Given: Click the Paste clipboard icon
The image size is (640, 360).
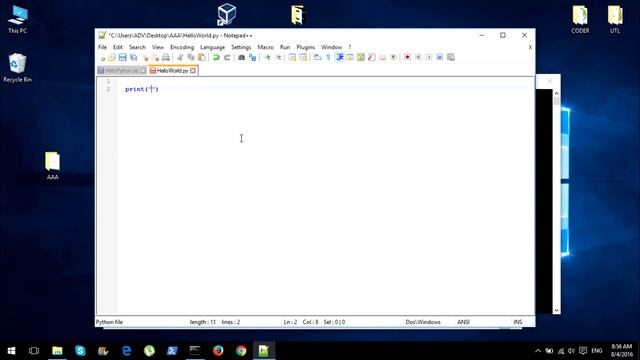Looking at the screenshot, I should pos(202,58).
